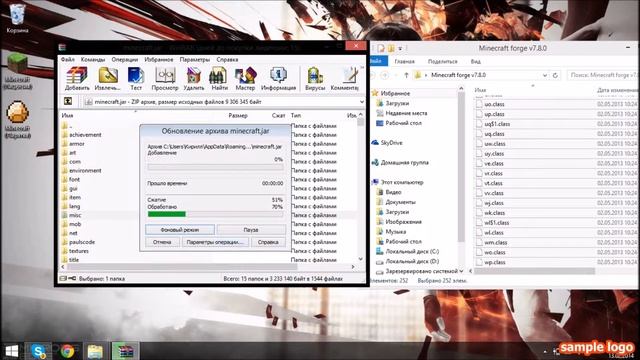Image resolution: width=640 pixels, height=360 pixels.
Task: Click the drive/key icon in WinRAR's status bar
Action: click(x=68, y=278)
